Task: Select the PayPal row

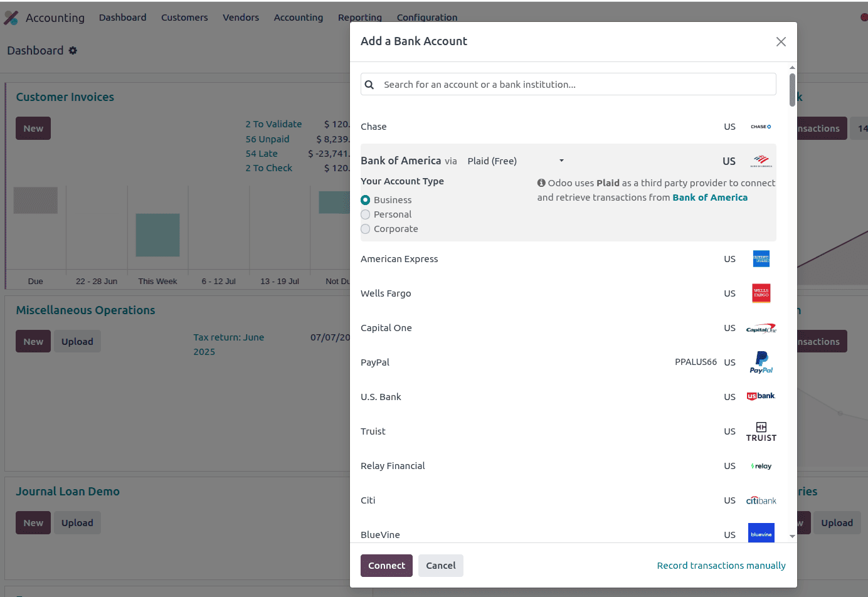Action: (x=568, y=362)
